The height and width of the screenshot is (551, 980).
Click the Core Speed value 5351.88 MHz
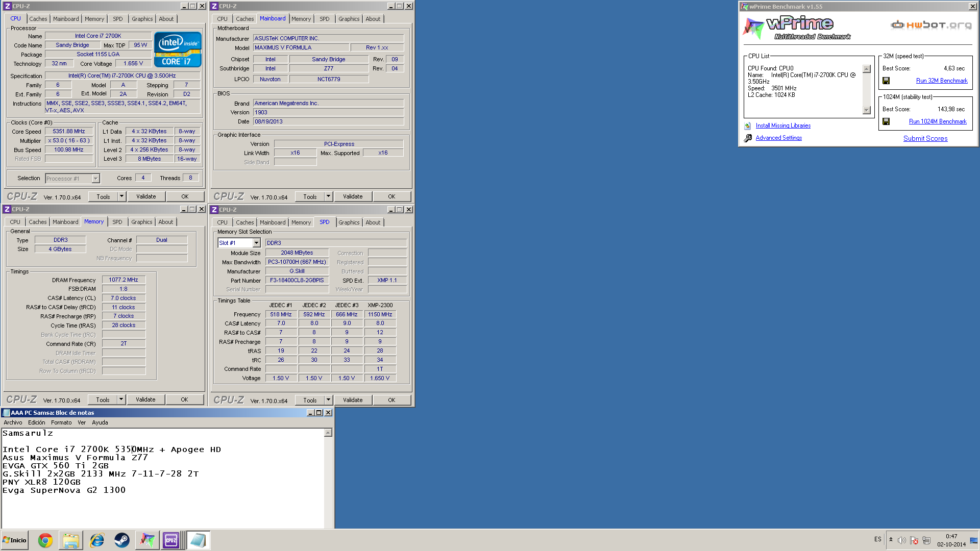pos(69,131)
